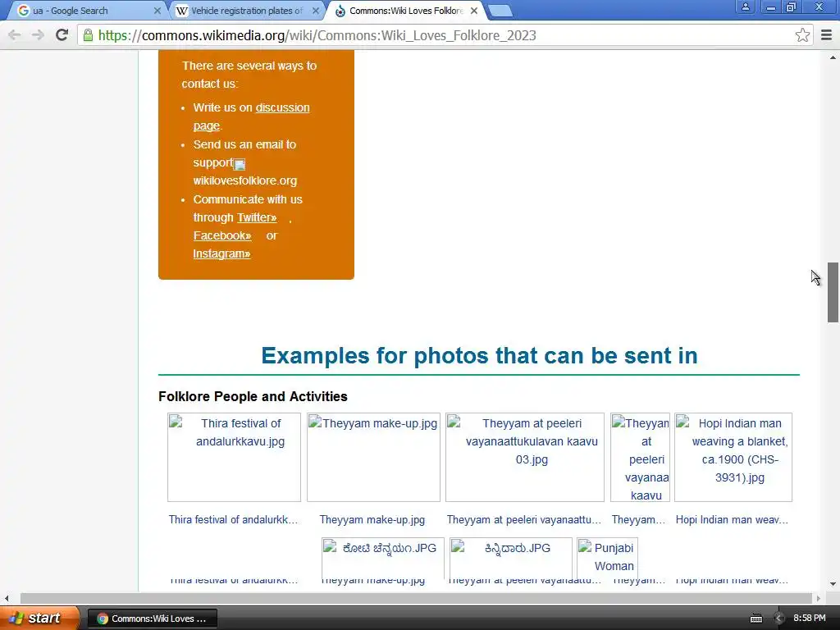Open the Instagram link

click(x=221, y=254)
